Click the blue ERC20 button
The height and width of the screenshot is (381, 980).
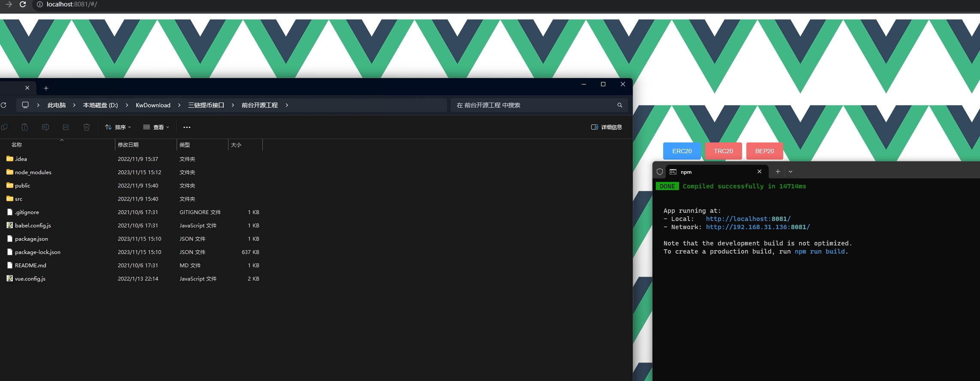[x=682, y=151]
